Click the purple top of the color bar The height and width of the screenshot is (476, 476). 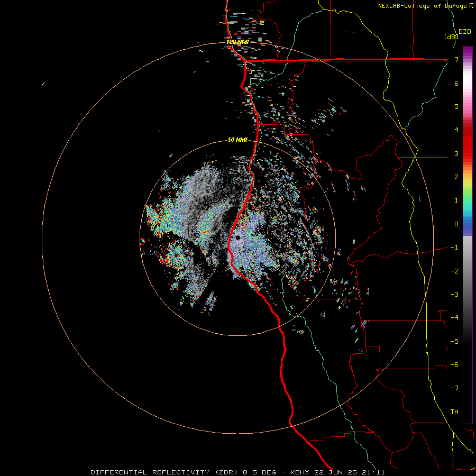[x=467, y=52]
